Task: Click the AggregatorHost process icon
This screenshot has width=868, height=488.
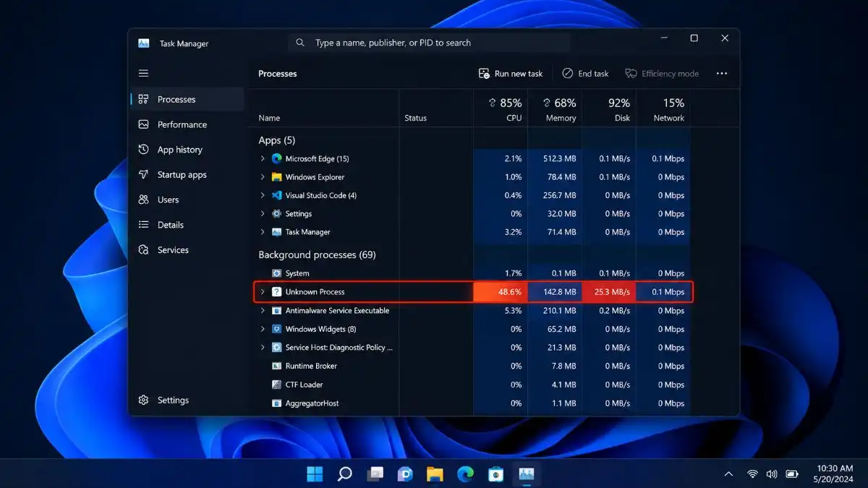Action: [276, 403]
